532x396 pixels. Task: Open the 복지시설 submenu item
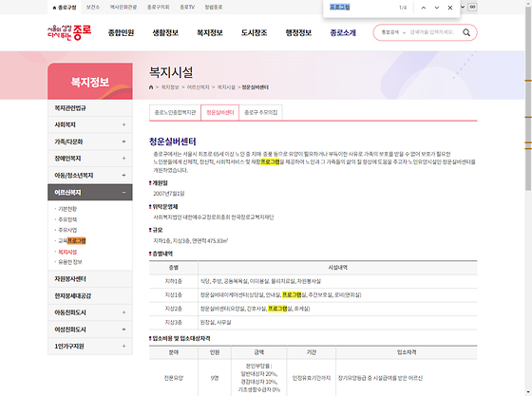point(67,252)
